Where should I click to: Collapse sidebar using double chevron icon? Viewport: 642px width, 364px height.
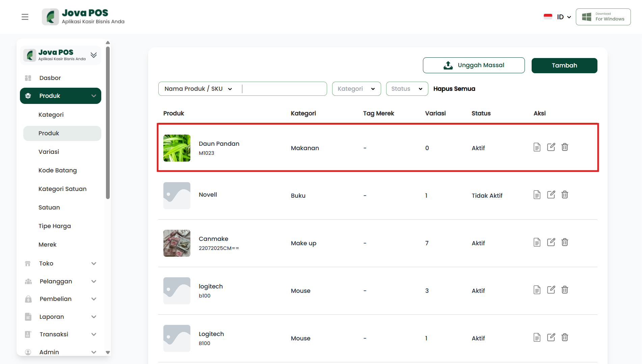click(x=93, y=55)
